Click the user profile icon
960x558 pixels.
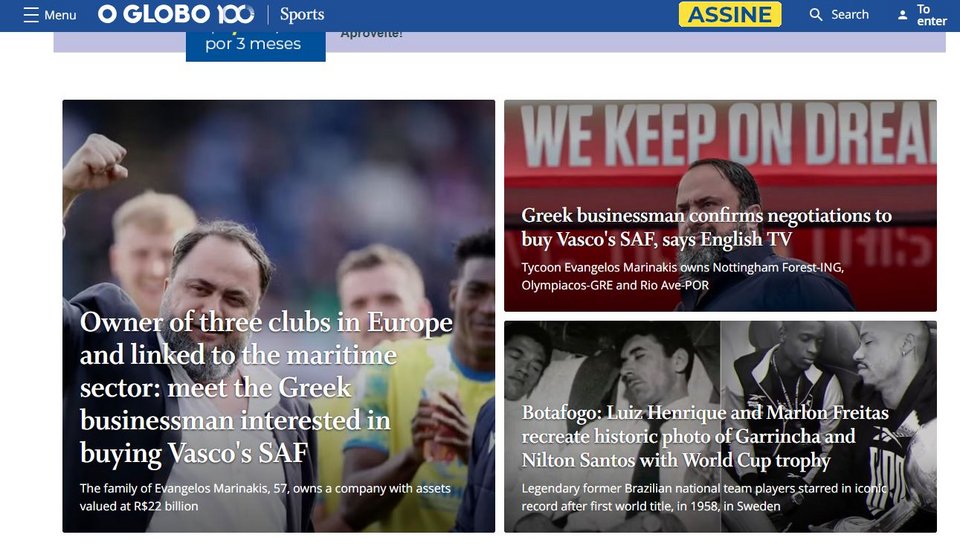902,15
